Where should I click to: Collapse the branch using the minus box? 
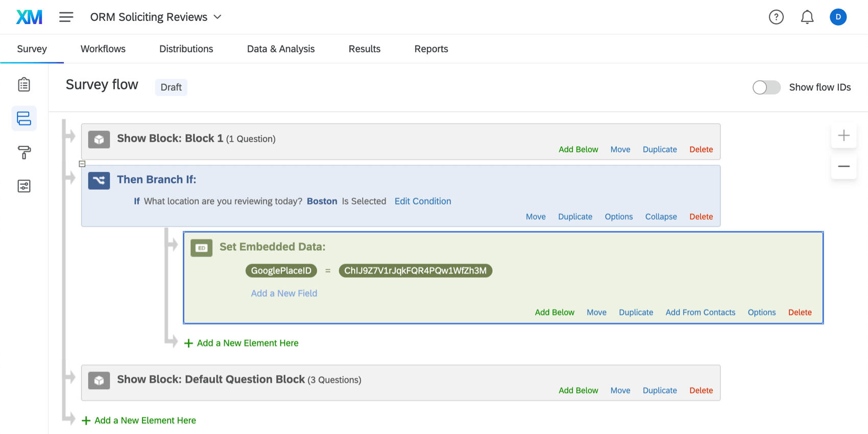tap(82, 164)
